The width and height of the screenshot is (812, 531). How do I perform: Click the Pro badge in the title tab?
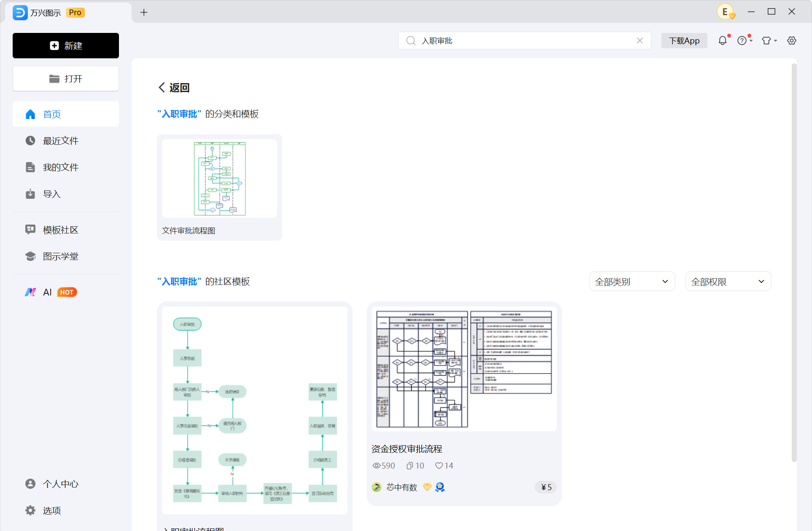(x=75, y=13)
